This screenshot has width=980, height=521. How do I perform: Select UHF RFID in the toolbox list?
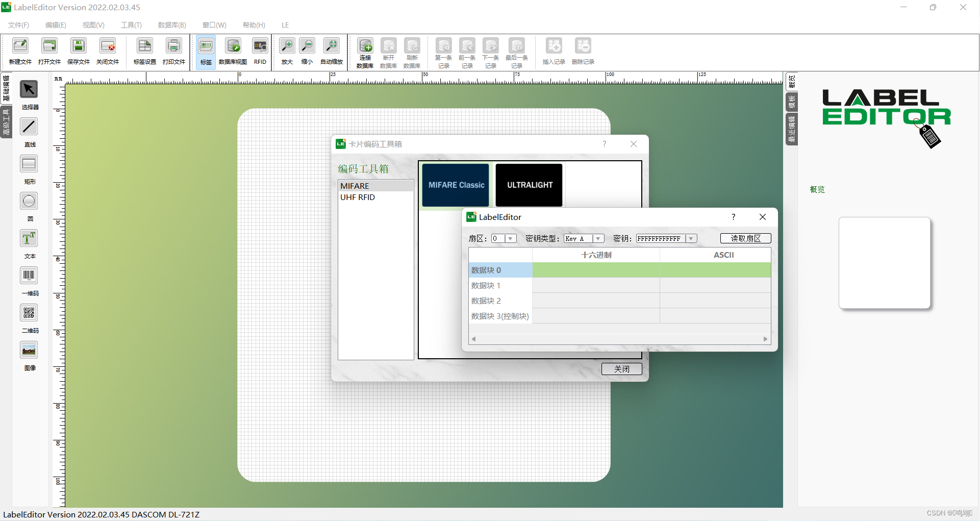pos(375,197)
